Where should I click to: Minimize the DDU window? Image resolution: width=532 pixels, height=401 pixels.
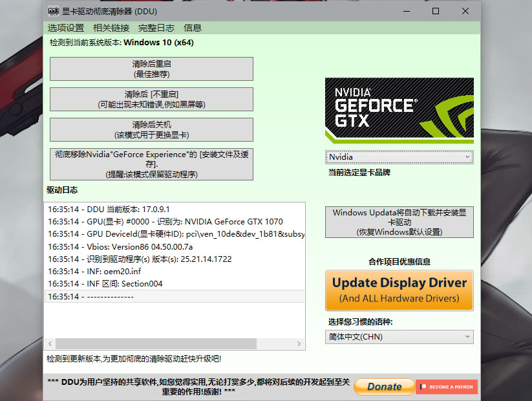point(407,11)
